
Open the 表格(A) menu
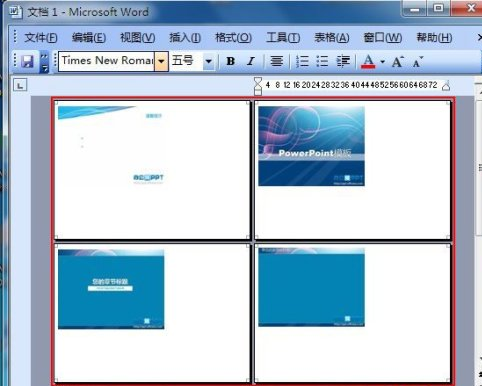[332, 37]
